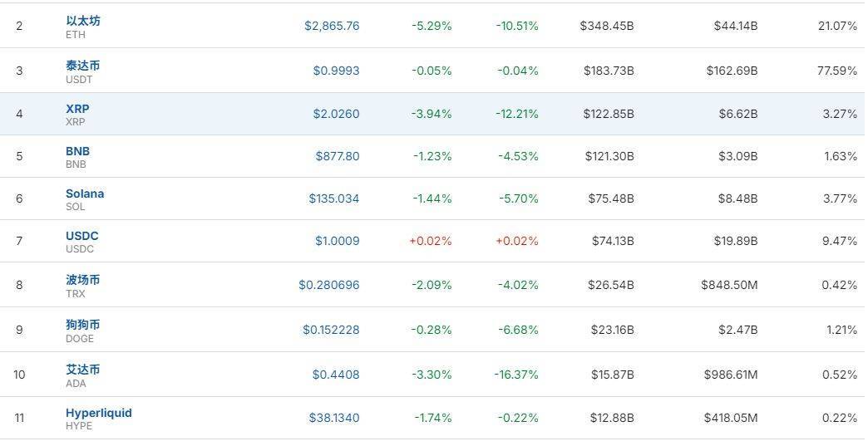Image resolution: width=868 pixels, height=441 pixels.
Task: Open the BNB coin page link
Action: click(77, 151)
